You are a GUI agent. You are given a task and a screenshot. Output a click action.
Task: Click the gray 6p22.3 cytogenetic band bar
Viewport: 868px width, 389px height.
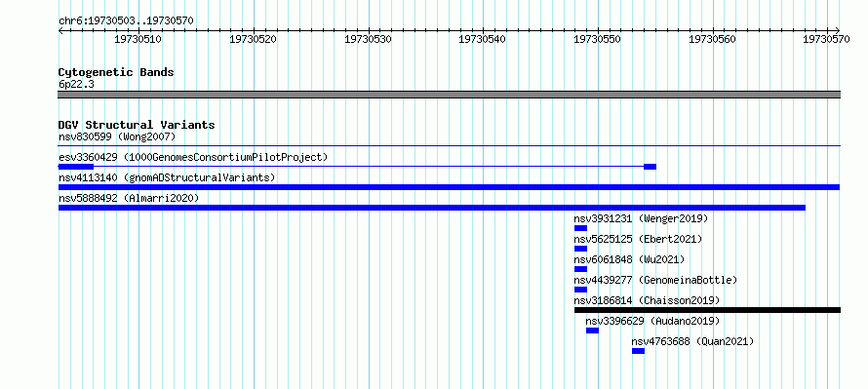(x=450, y=95)
